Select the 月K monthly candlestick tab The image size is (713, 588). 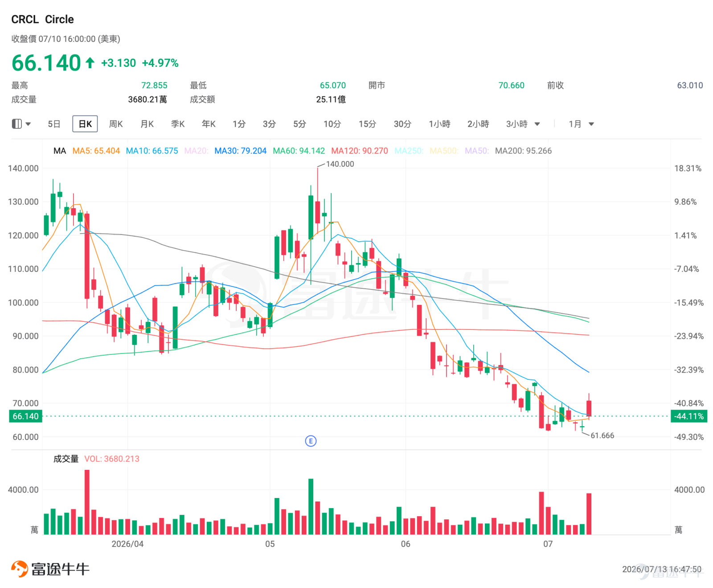[147, 124]
